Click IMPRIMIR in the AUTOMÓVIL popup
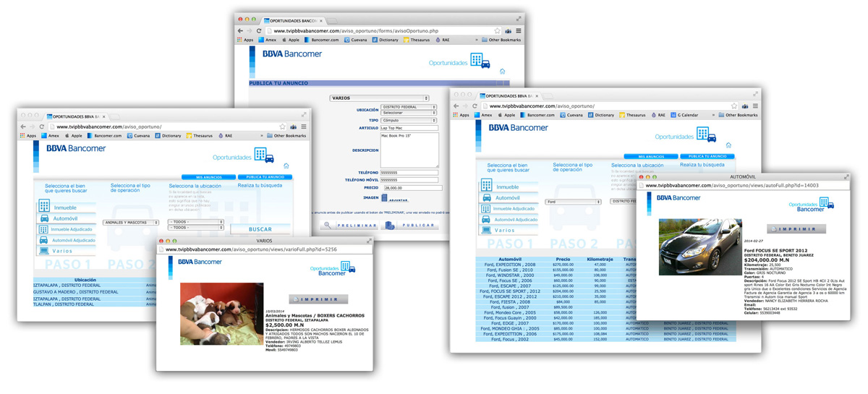The height and width of the screenshot is (394, 868). [796, 229]
